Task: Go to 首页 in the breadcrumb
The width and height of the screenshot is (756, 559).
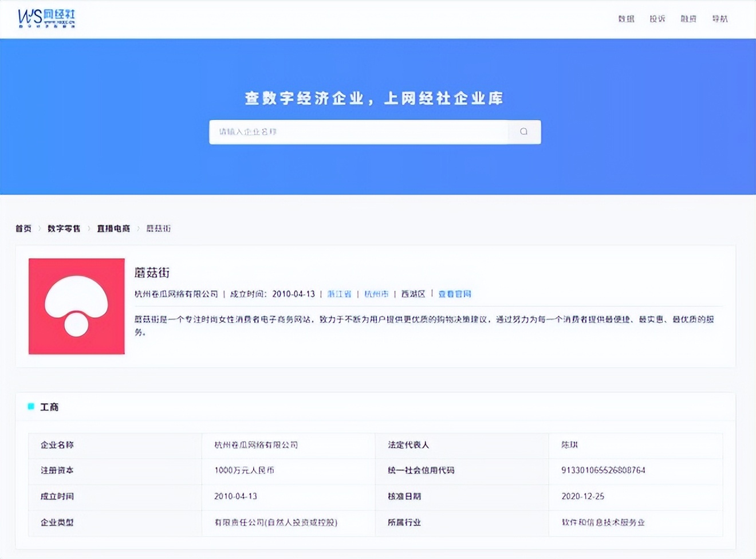Action: [23, 229]
